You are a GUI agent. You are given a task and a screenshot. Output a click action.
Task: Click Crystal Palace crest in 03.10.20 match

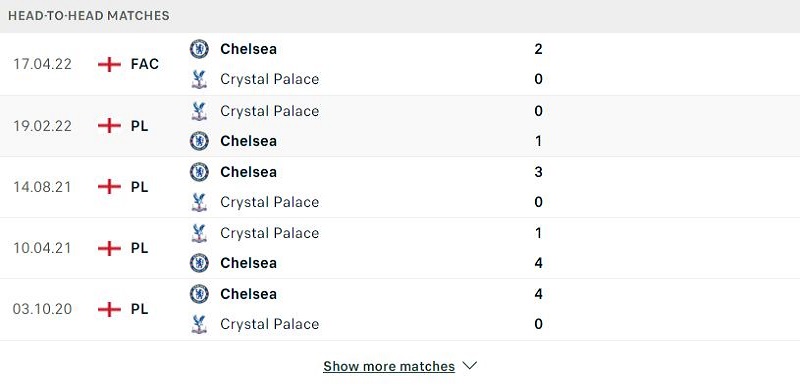pyautogui.click(x=199, y=324)
